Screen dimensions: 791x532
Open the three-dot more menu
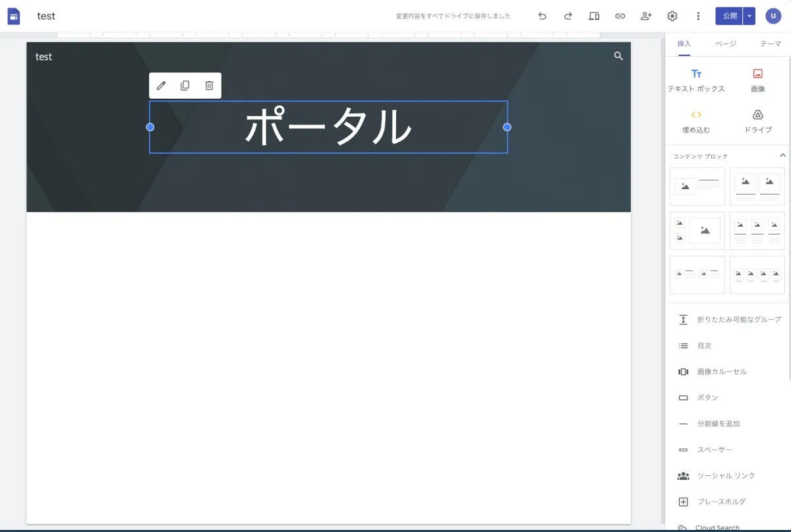click(698, 16)
